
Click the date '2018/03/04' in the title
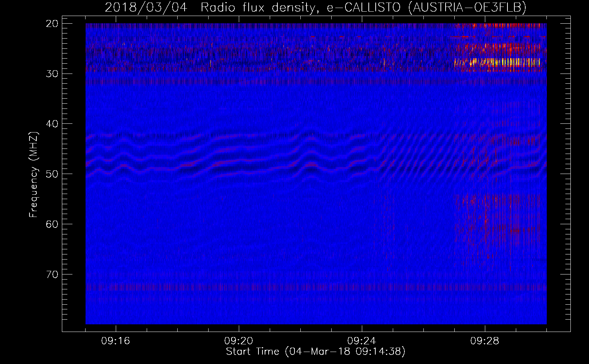pos(146,7)
